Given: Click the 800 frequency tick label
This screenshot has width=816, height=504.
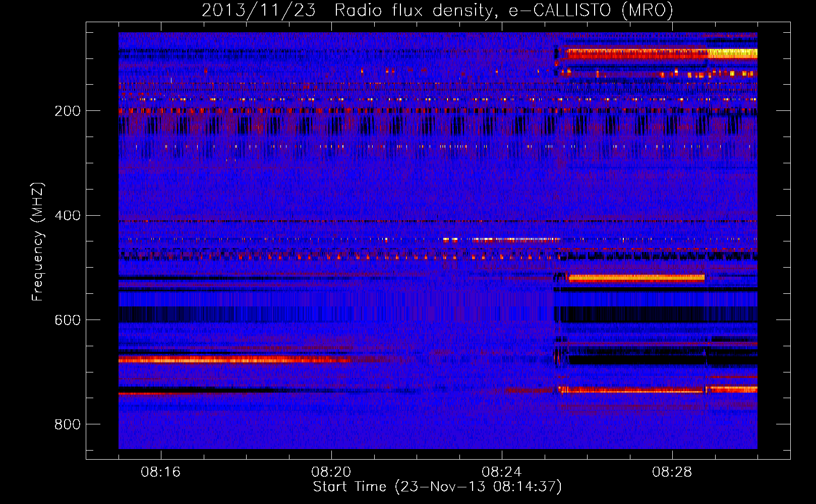Looking at the screenshot, I should point(68,425).
